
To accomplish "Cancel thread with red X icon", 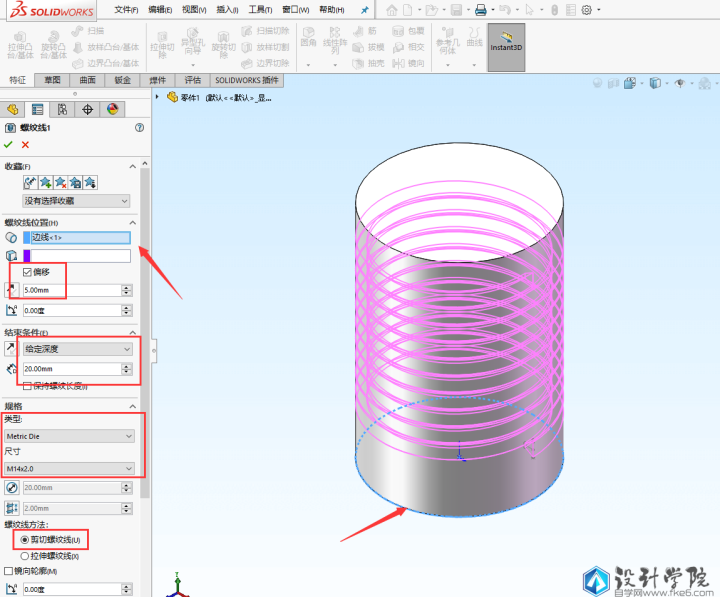I will click(x=26, y=145).
